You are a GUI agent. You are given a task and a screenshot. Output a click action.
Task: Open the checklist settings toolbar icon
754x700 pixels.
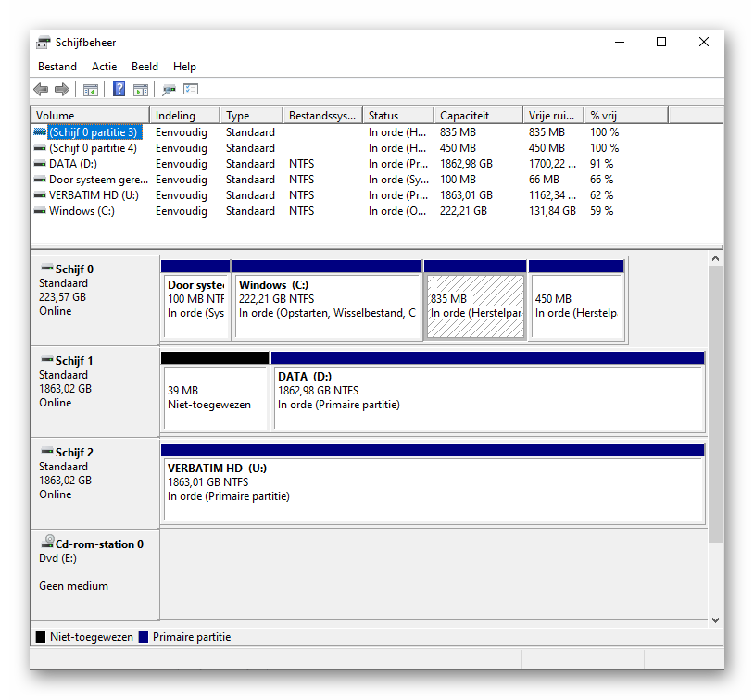point(191,90)
